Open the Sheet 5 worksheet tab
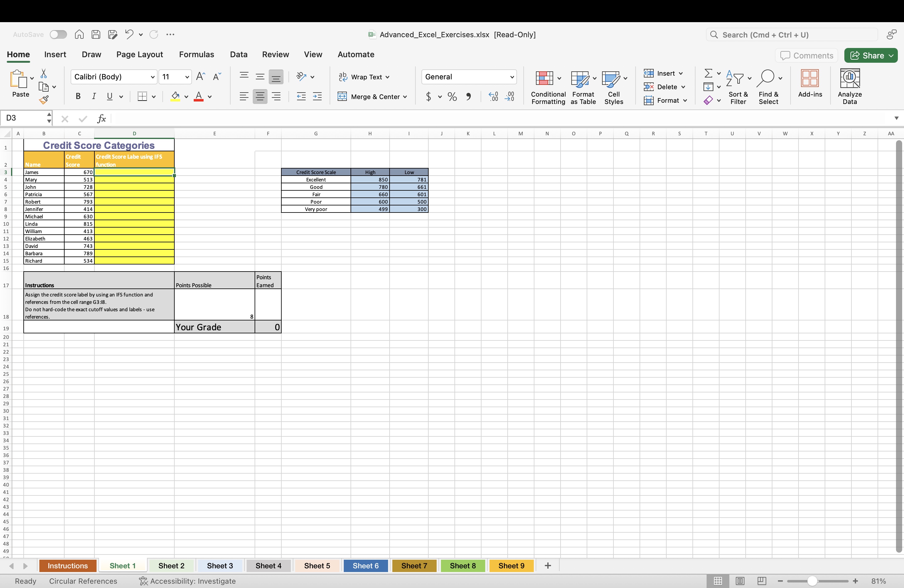 [x=317, y=566]
